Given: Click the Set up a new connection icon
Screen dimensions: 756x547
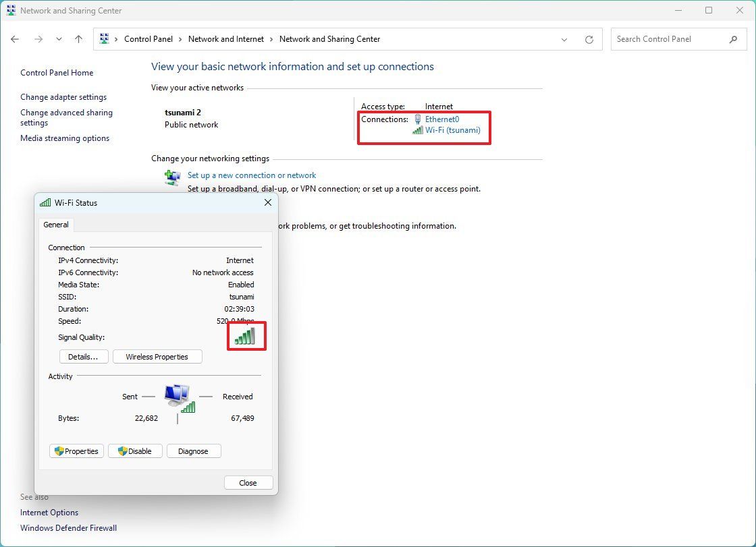Looking at the screenshot, I should click(172, 177).
